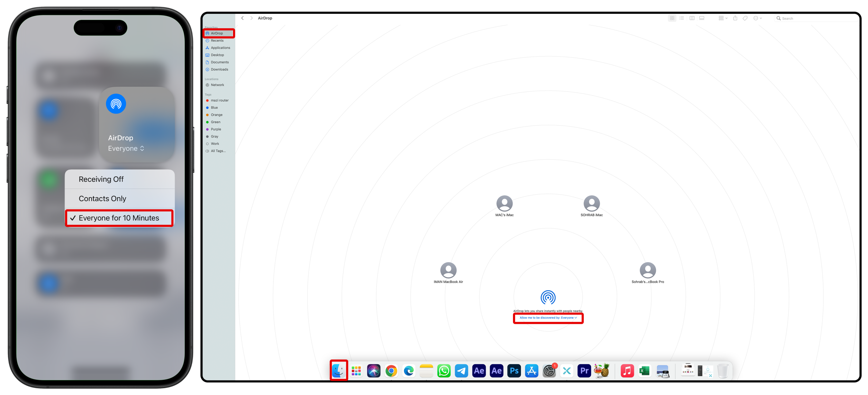Click the Finder Search field
868x395 pixels.
pos(817,18)
